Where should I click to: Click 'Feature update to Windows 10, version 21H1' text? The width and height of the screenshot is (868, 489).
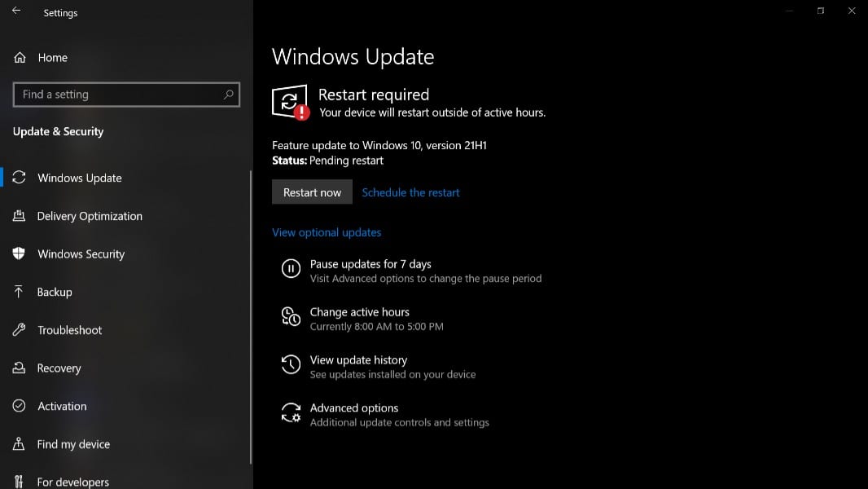coord(379,146)
